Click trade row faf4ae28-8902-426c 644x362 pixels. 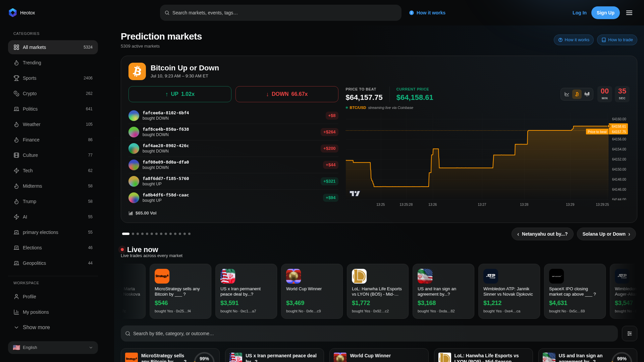233,148
